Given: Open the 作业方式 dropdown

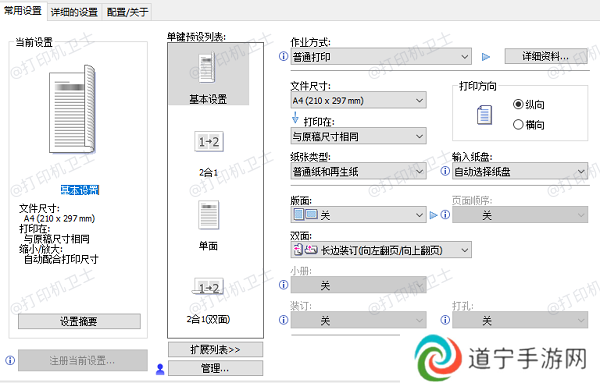Looking at the screenshot, I should pyautogui.click(x=381, y=57).
